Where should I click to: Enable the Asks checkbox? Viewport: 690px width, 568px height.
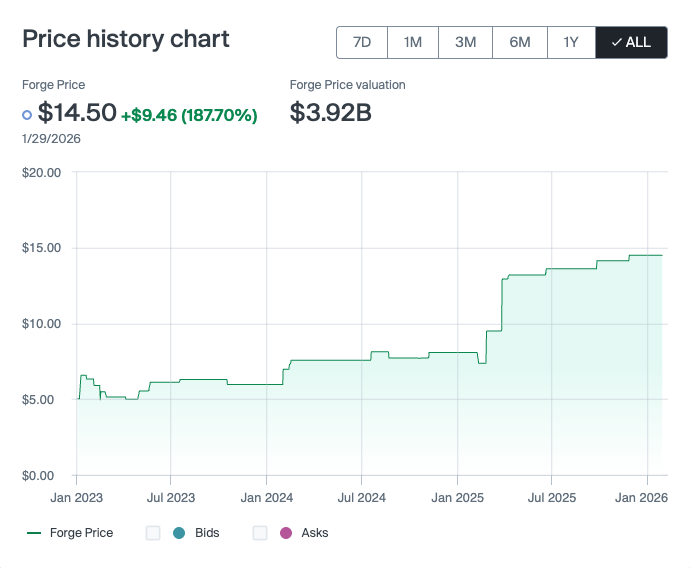(x=260, y=533)
